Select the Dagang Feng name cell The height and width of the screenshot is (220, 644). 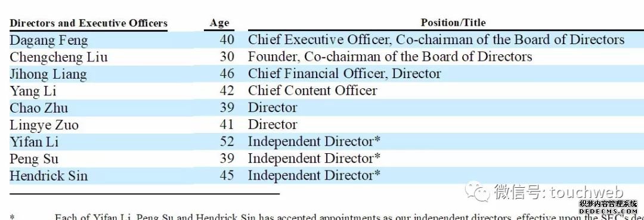pos(49,41)
